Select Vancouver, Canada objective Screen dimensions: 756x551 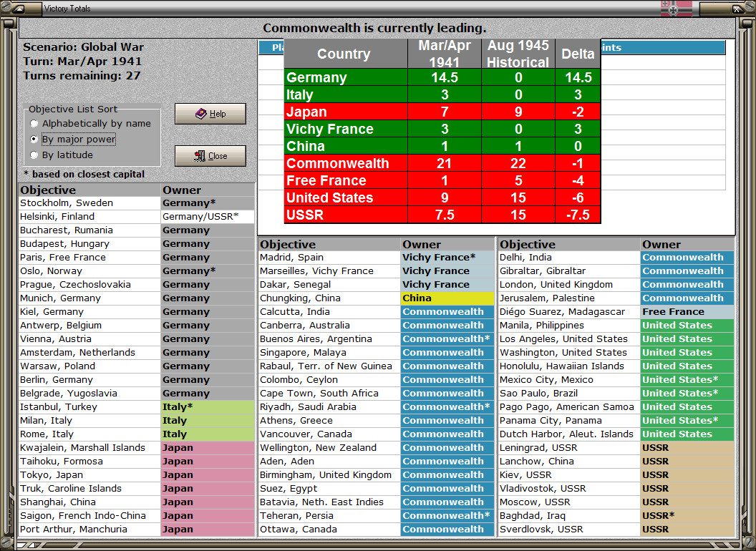(329, 434)
